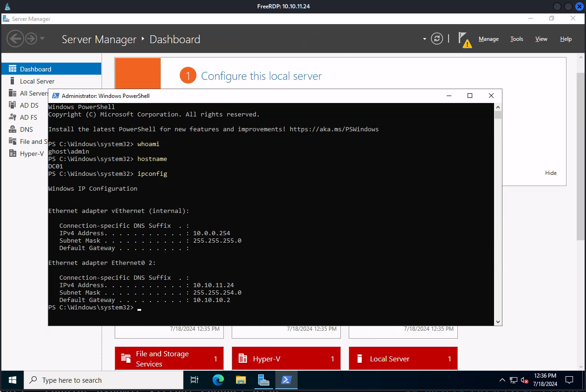Open the dropdown arrow left of the refresh icon
Viewport: 586px width, 392px height.
tap(424, 39)
